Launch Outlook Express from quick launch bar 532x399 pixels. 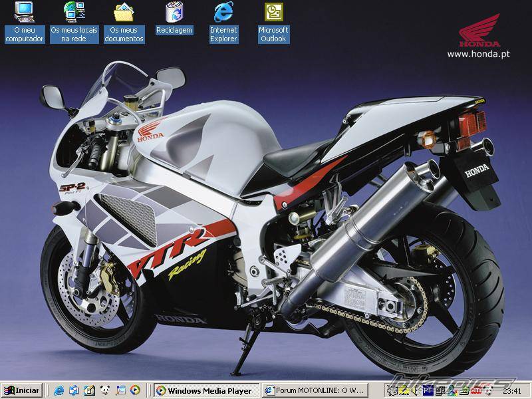tap(74, 390)
